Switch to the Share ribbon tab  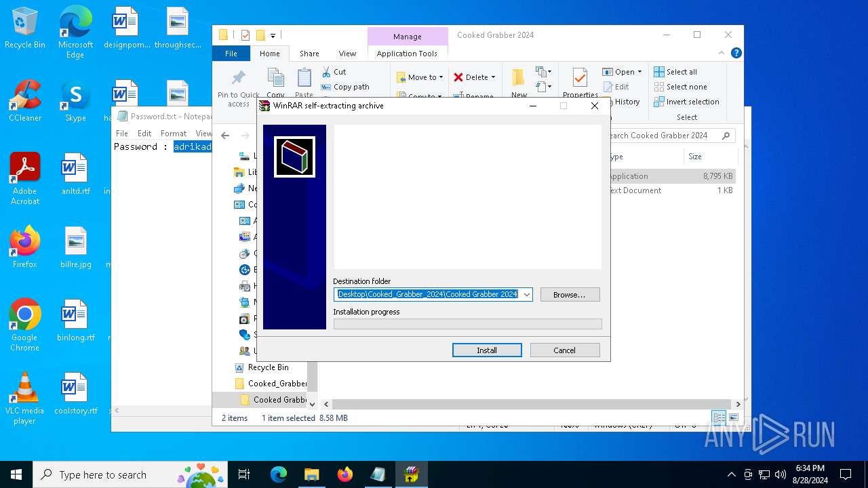tap(309, 54)
